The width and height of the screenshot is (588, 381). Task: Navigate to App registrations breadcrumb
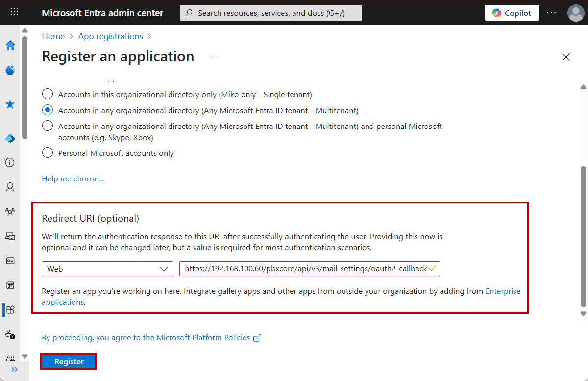(111, 36)
